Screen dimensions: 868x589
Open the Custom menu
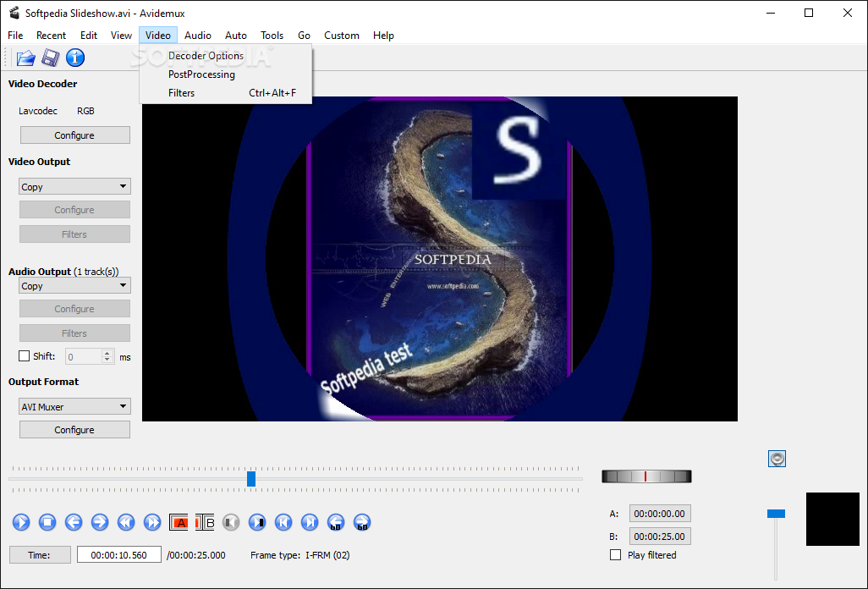pyautogui.click(x=342, y=36)
